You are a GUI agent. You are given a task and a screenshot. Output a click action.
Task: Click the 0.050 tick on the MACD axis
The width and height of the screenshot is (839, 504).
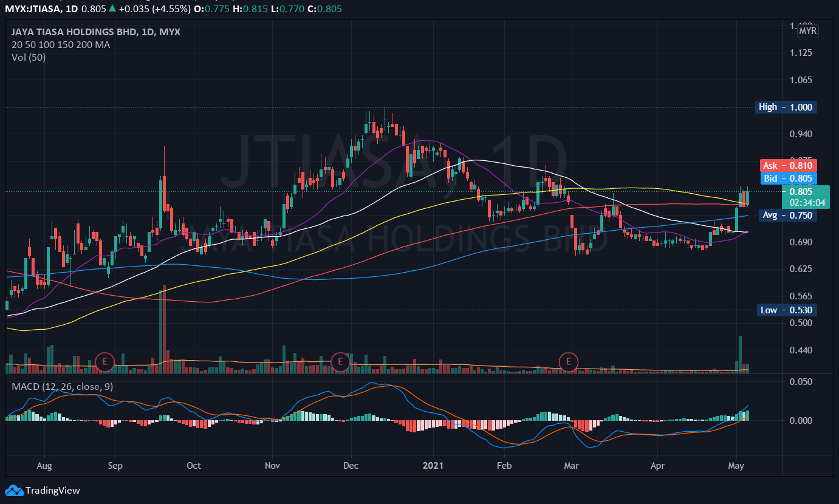click(801, 381)
